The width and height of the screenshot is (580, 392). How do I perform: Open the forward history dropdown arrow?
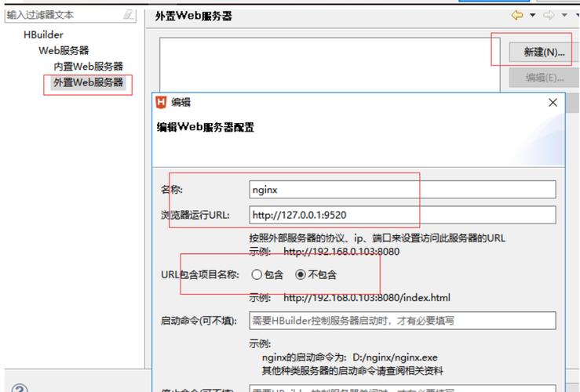(x=564, y=15)
